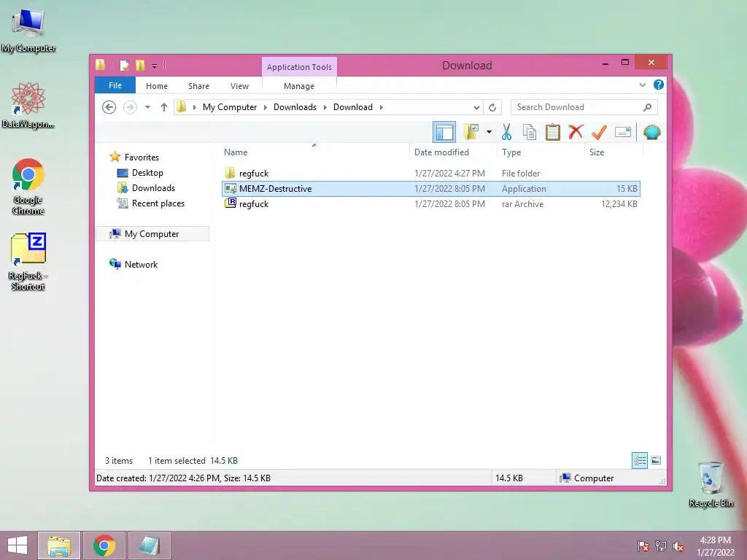Image resolution: width=747 pixels, height=560 pixels.
Task: Click the muted volume tray icon
Action: click(678, 546)
